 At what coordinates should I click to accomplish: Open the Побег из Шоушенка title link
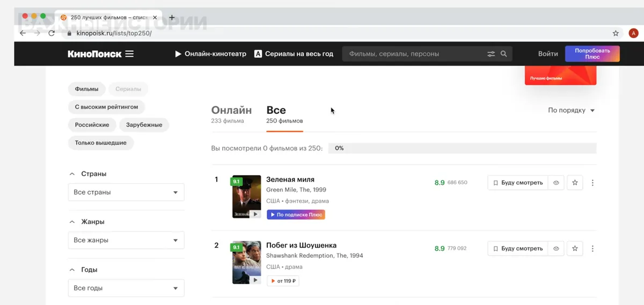click(302, 245)
